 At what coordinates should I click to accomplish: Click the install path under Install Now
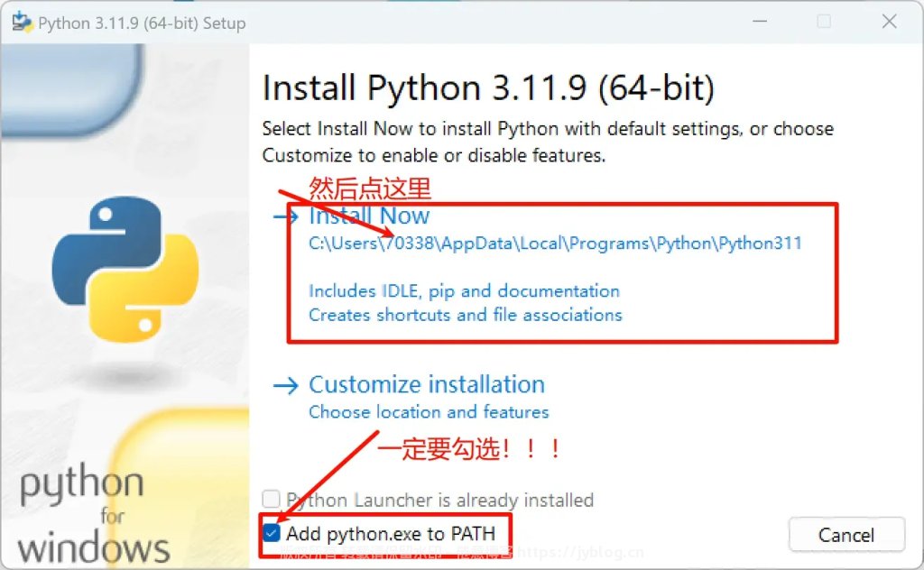[554, 244]
